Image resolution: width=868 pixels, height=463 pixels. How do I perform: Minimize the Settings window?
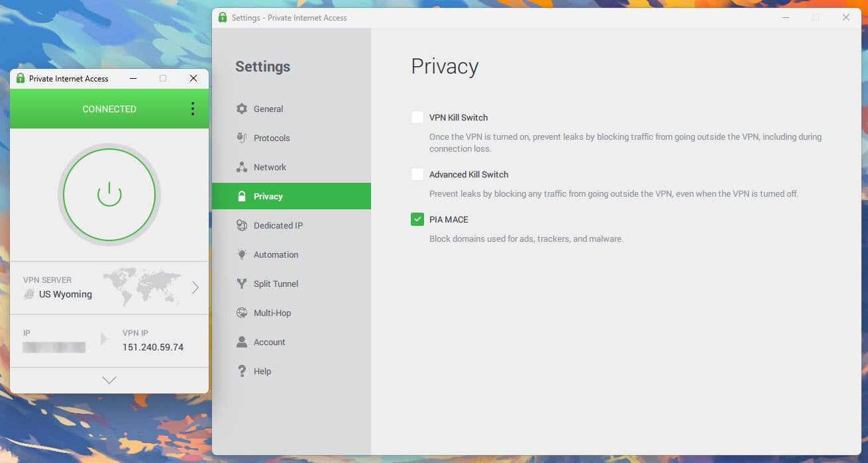point(785,17)
